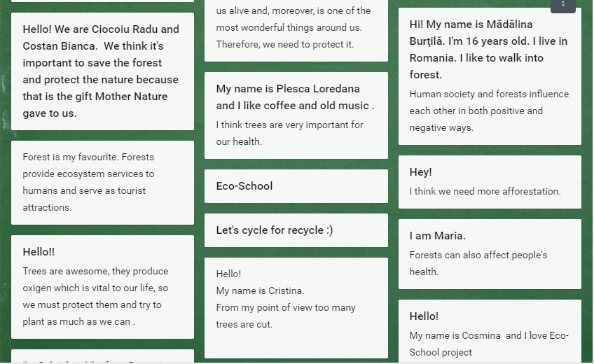Click "I think we need more afforestation" text
This screenshot has height=364, width=594.
(x=485, y=192)
